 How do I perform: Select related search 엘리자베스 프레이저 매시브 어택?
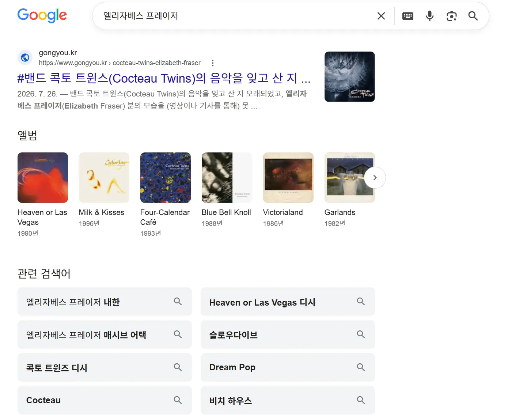(105, 334)
